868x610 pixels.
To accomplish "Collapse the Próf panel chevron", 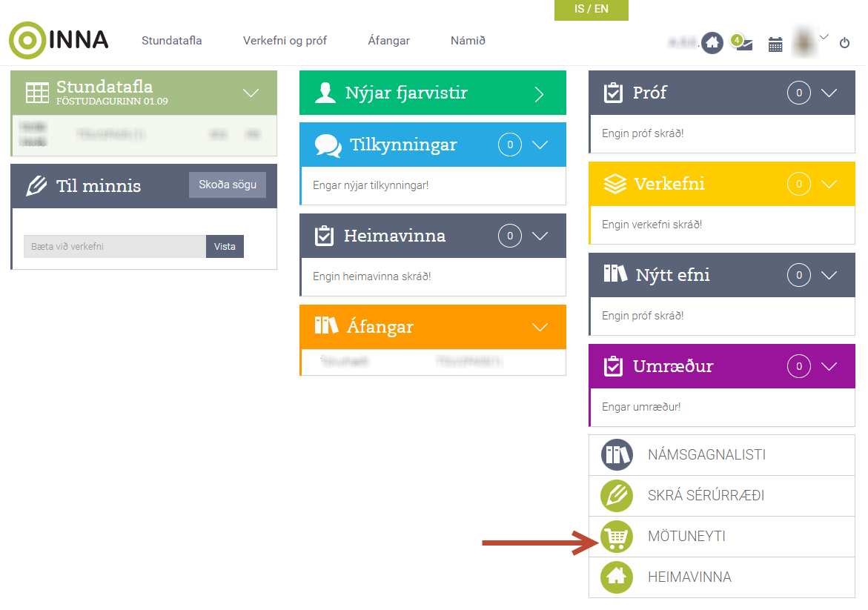I will tap(829, 93).
